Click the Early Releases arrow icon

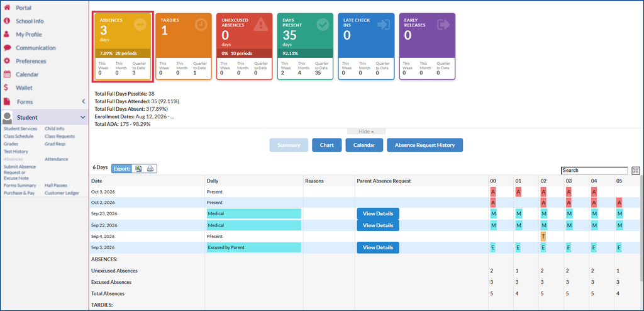443,25
